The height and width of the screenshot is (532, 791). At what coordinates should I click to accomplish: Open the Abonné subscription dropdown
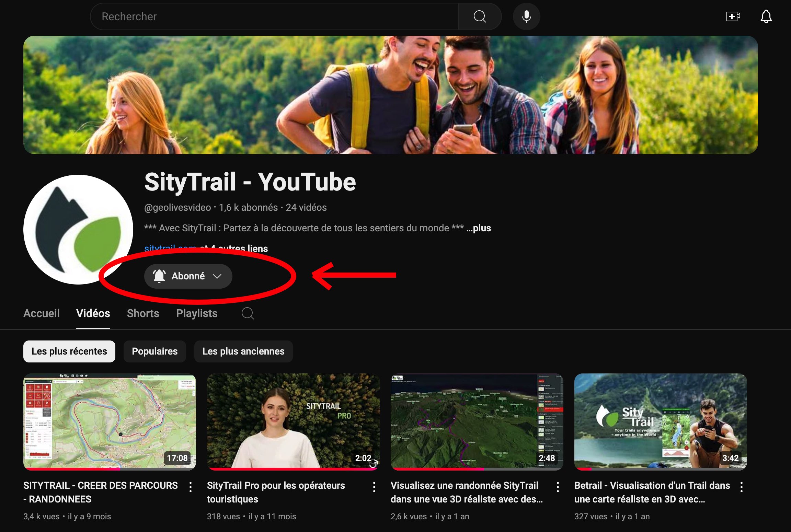click(x=188, y=276)
